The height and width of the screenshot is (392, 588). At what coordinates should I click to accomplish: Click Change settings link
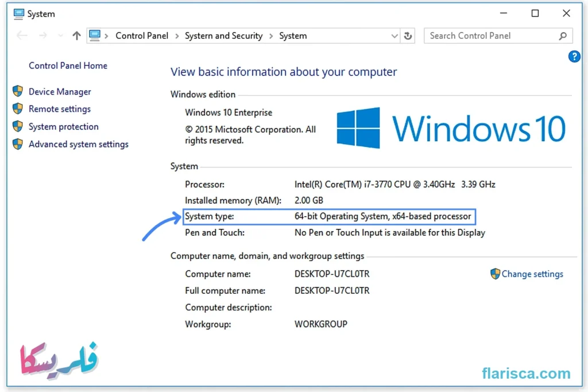click(x=532, y=274)
